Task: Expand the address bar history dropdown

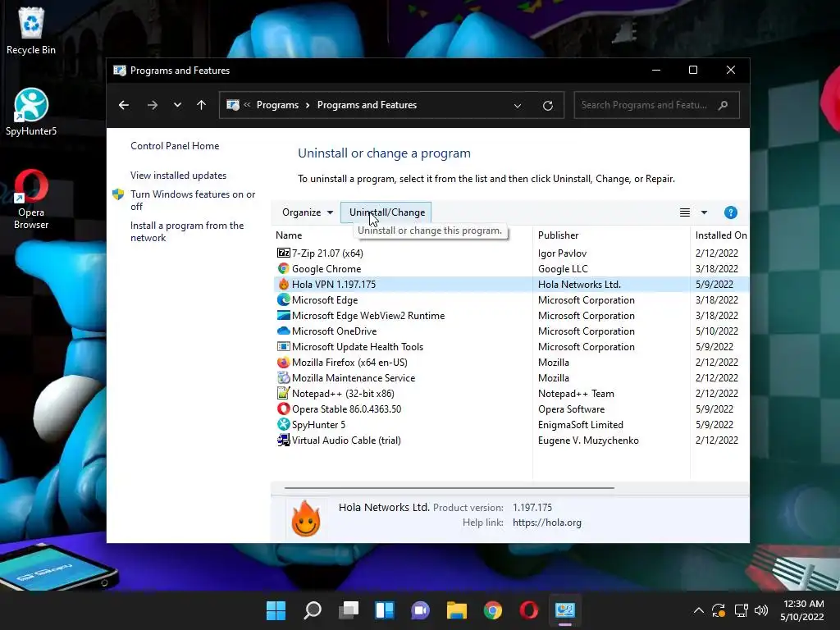Action: pos(518,106)
